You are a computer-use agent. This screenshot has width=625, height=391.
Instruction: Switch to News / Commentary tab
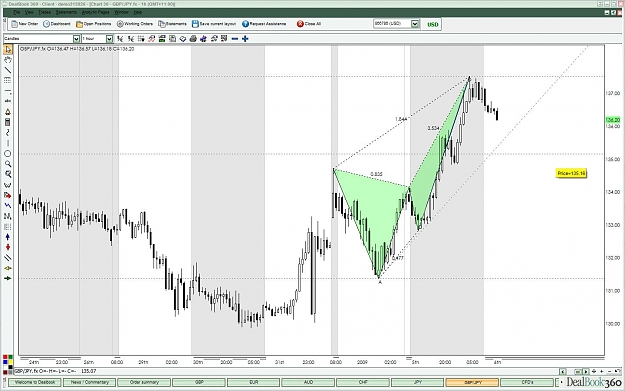pos(90,382)
